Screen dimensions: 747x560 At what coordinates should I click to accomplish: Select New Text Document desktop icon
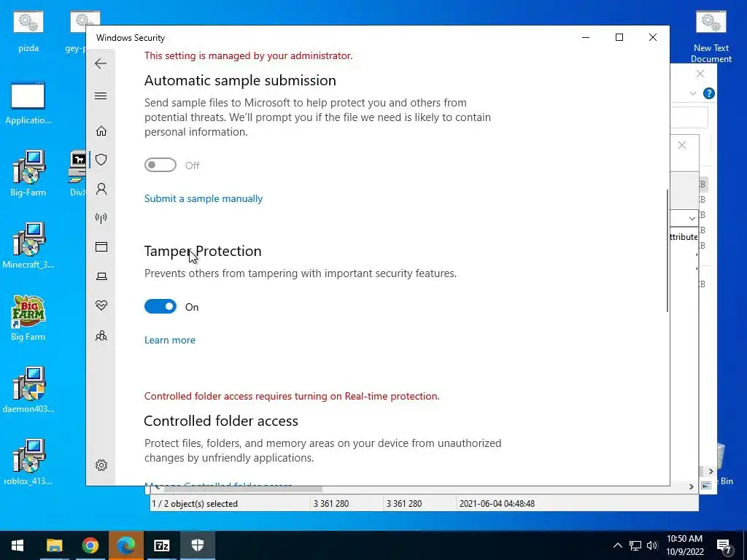tap(711, 37)
